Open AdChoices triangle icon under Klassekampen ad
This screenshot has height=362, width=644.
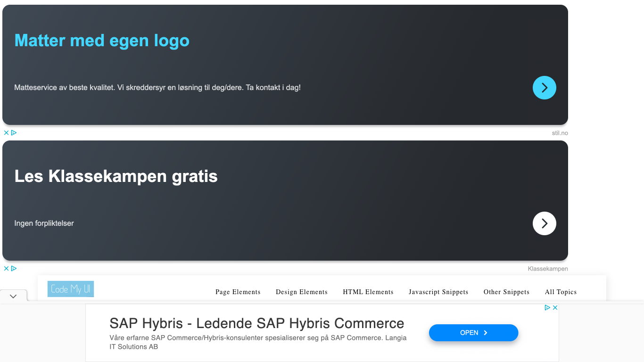(14, 269)
